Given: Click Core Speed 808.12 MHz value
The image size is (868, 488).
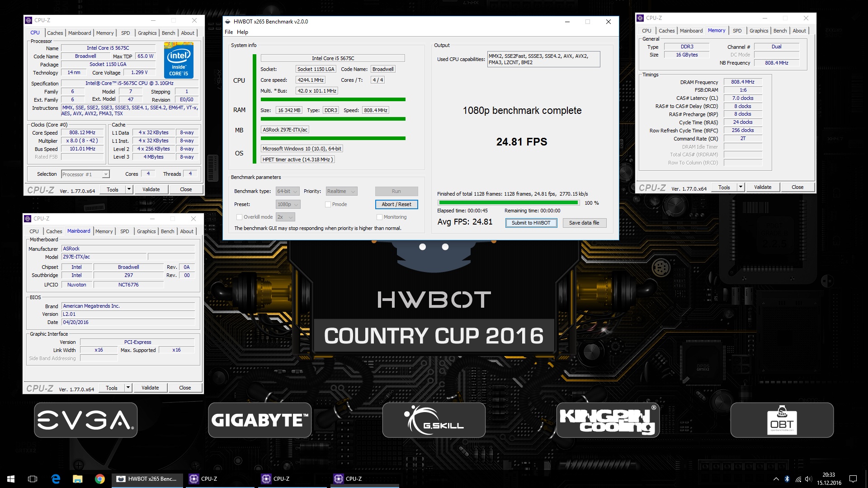Looking at the screenshot, I should tap(82, 133).
